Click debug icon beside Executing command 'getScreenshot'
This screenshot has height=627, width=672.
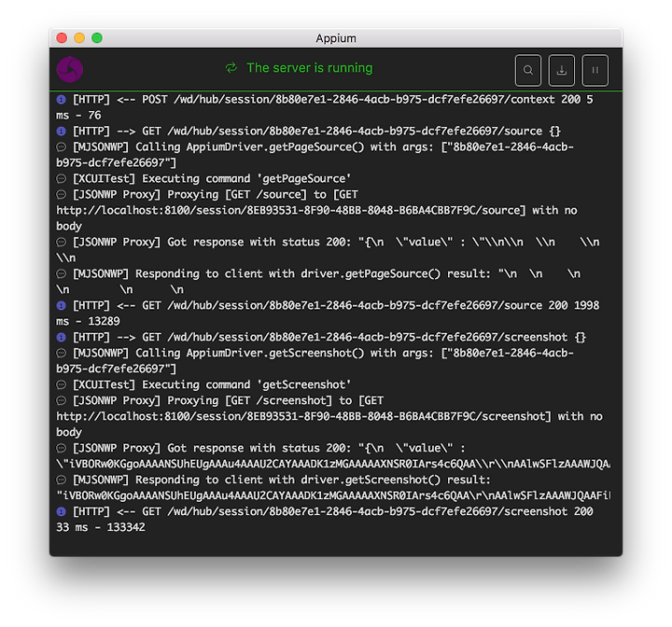(x=62, y=384)
